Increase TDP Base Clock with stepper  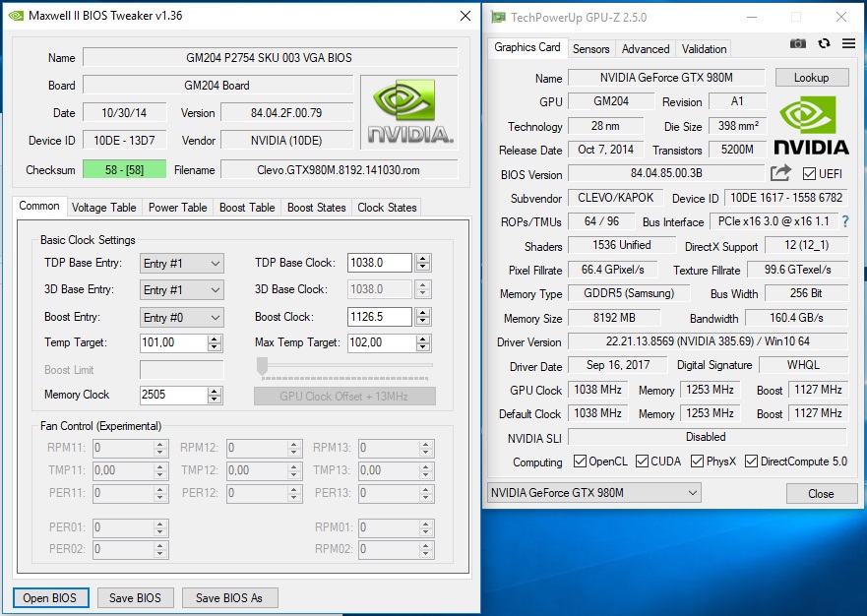tap(423, 258)
